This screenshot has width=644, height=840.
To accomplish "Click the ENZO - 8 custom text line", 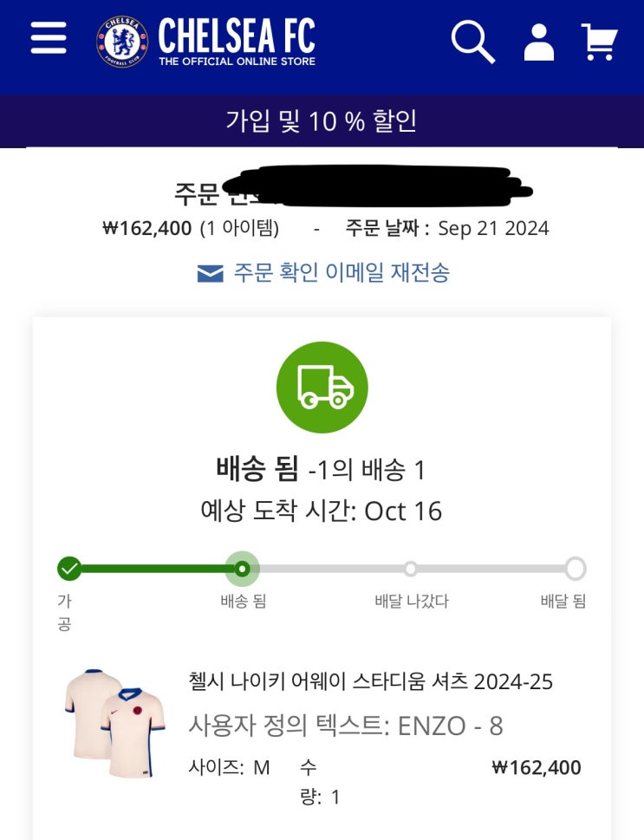I will [x=345, y=725].
